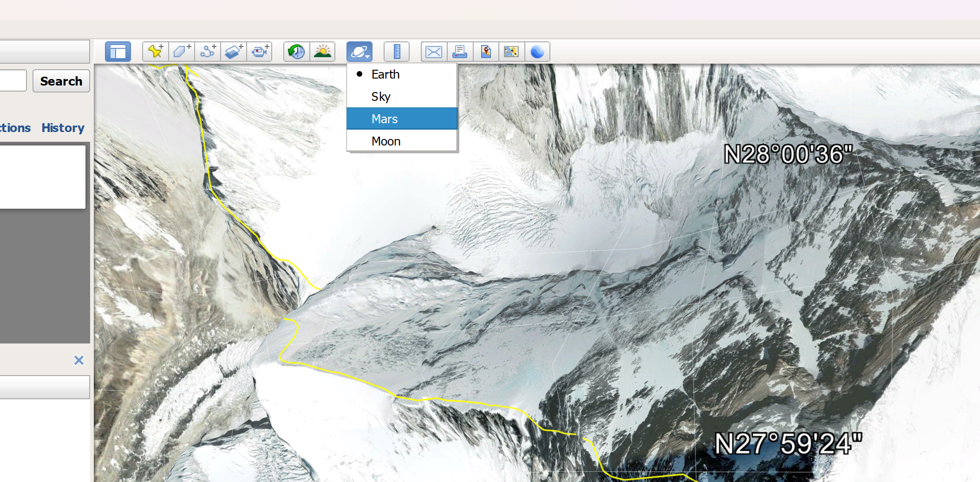
Task: Save image of the current view
Action: 486,52
